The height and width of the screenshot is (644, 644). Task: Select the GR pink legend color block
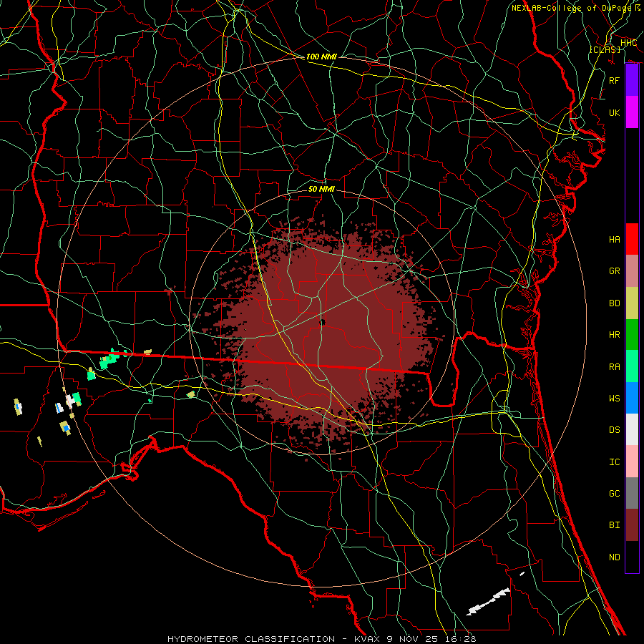pyautogui.click(x=632, y=271)
